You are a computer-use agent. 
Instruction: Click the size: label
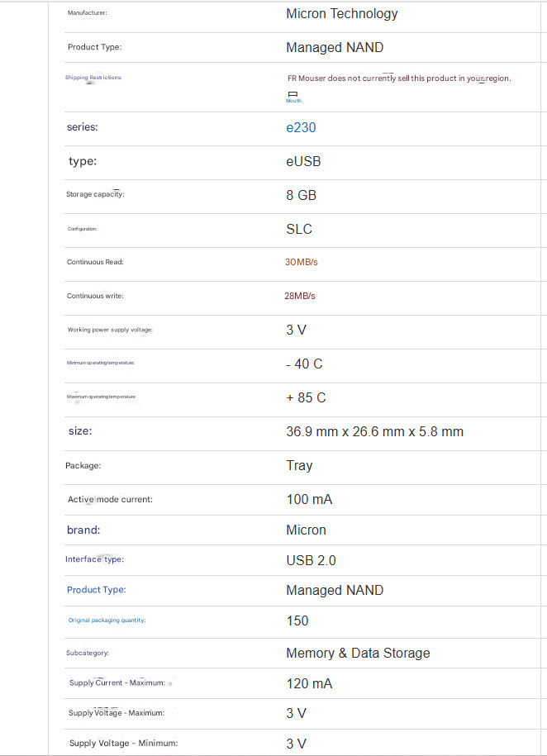pos(80,431)
